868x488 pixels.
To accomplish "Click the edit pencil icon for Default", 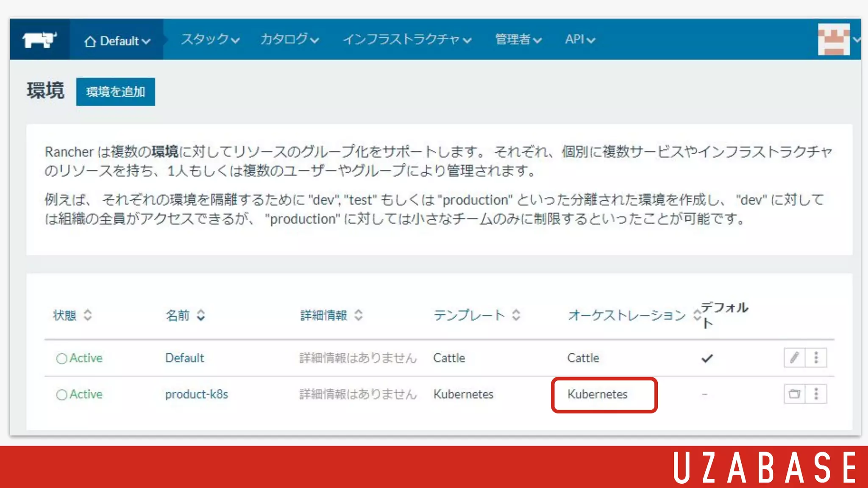I will point(794,358).
